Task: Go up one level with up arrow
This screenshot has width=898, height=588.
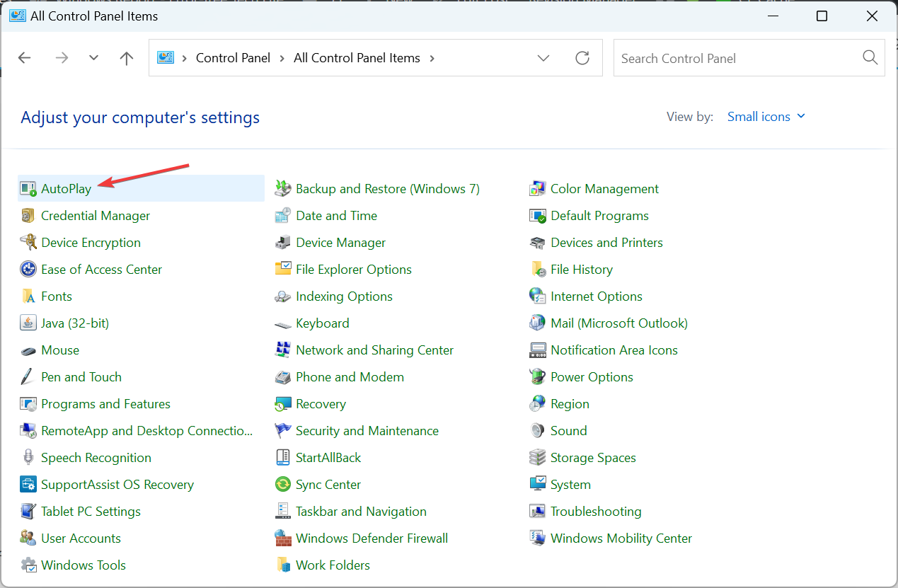Action: tap(127, 58)
